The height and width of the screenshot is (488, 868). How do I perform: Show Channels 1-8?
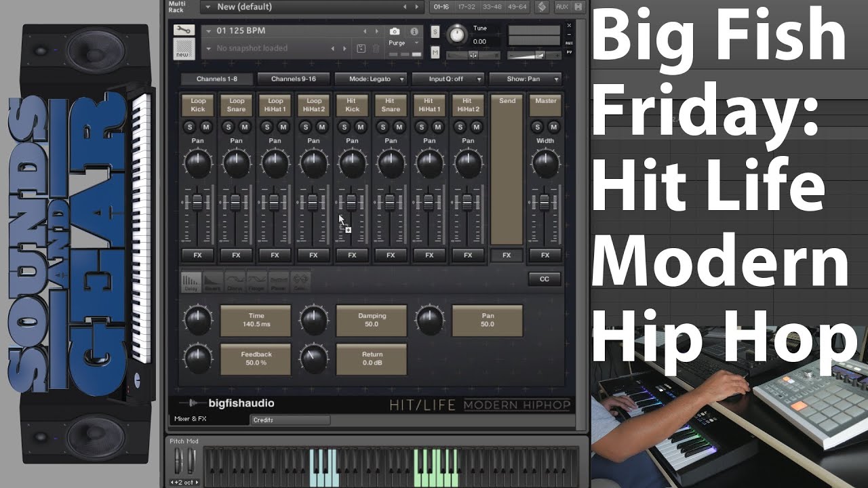(x=216, y=79)
